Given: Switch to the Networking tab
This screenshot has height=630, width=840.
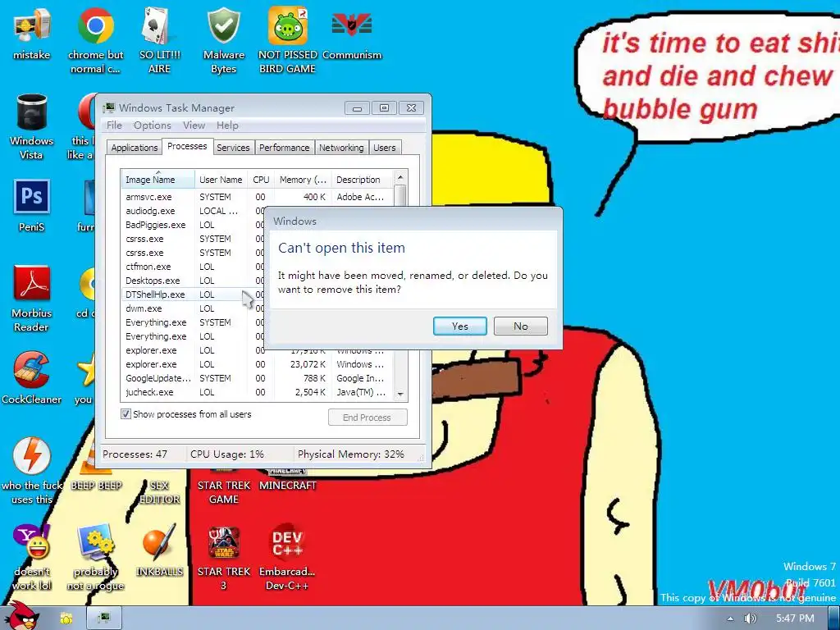Looking at the screenshot, I should (x=341, y=148).
